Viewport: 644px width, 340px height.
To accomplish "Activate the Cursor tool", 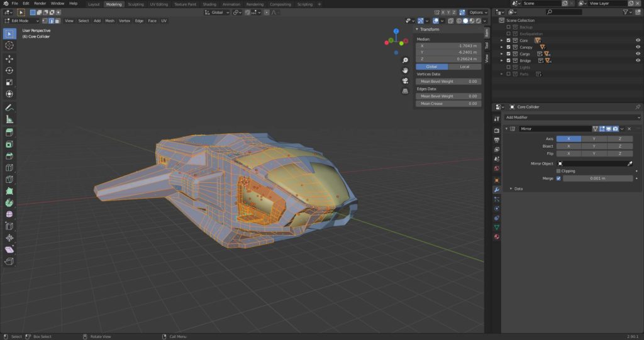I will click(x=9, y=45).
